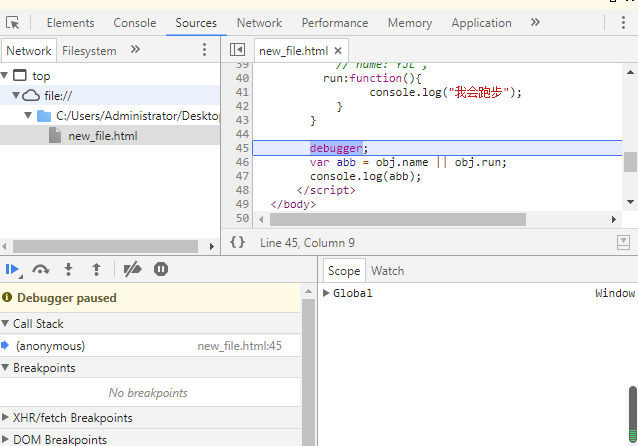Screen dimensions: 638x446
Task: Open the Watch tab
Action: [388, 271]
